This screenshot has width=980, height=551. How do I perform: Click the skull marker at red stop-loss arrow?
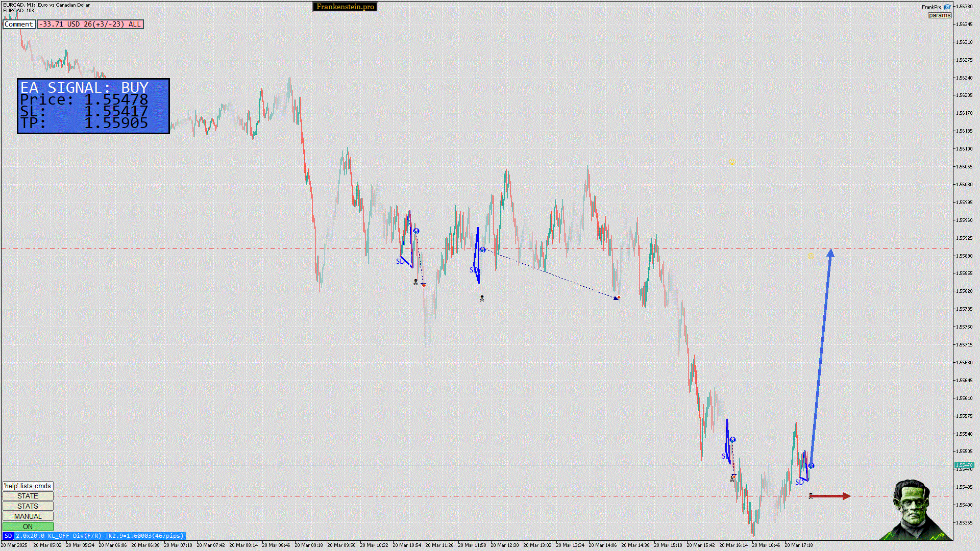[x=811, y=495]
